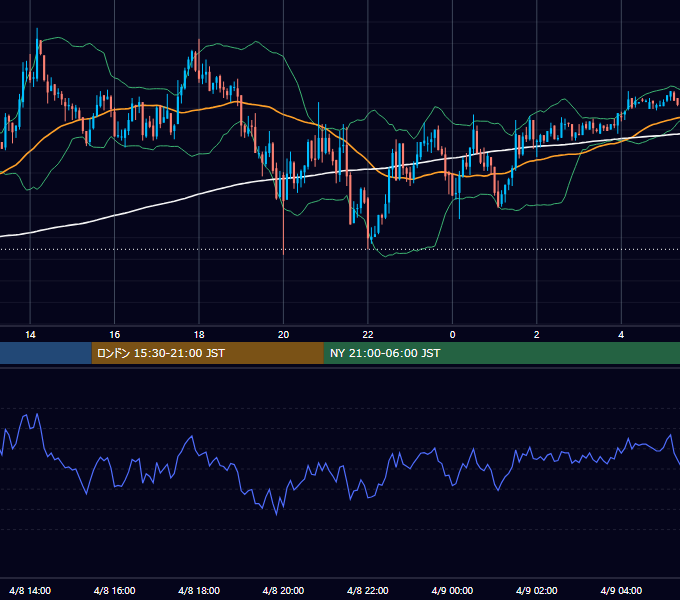Click the 4/8 14:00 label on lower axis

pos(30,590)
